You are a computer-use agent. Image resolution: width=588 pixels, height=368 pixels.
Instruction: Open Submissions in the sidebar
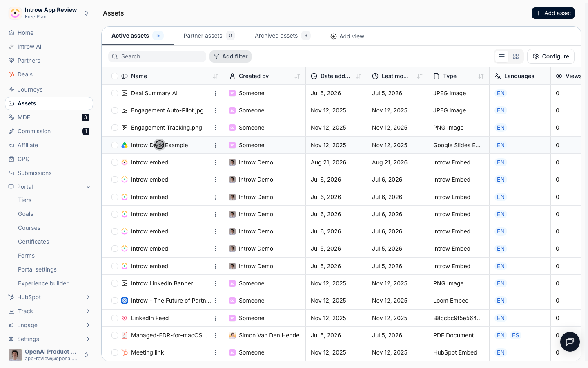[49, 173]
